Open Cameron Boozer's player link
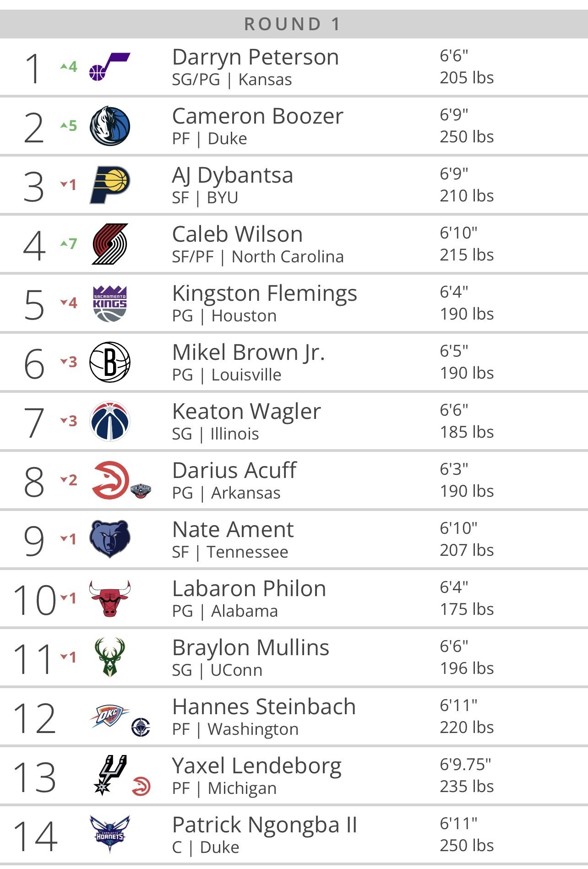The height and width of the screenshot is (869, 588). (258, 116)
